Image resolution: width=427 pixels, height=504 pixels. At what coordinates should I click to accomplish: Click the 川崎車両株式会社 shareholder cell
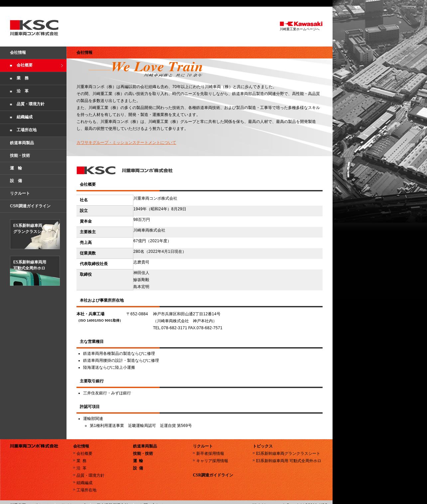click(149, 230)
